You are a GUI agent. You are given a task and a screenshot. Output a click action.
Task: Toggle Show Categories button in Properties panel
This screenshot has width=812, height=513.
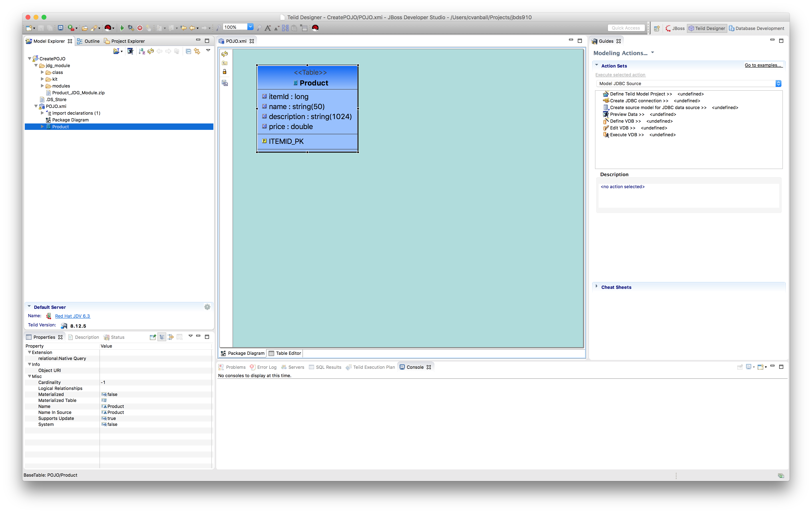coord(162,337)
